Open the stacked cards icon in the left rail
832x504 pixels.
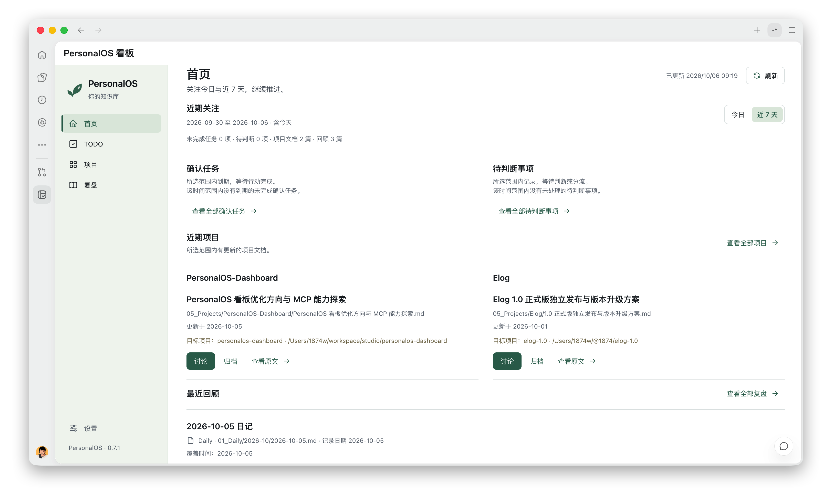(42, 77)
